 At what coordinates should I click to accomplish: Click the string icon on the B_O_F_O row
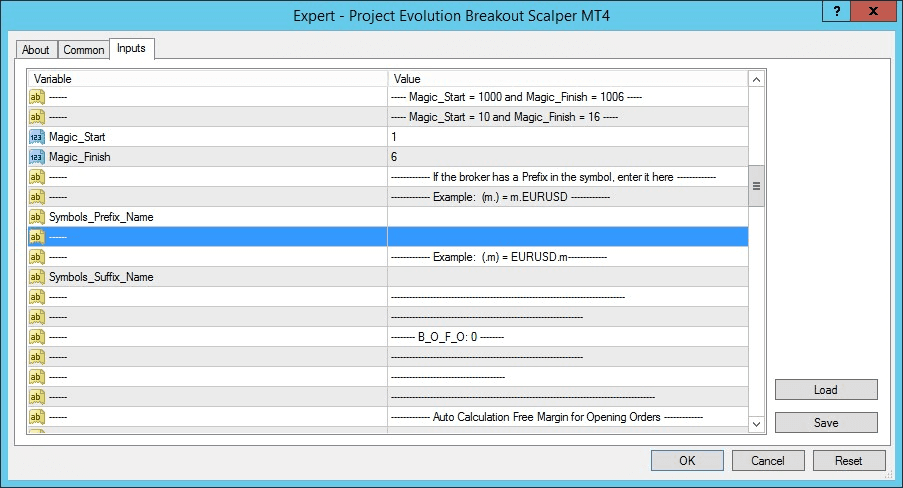(x=37, y=337)
